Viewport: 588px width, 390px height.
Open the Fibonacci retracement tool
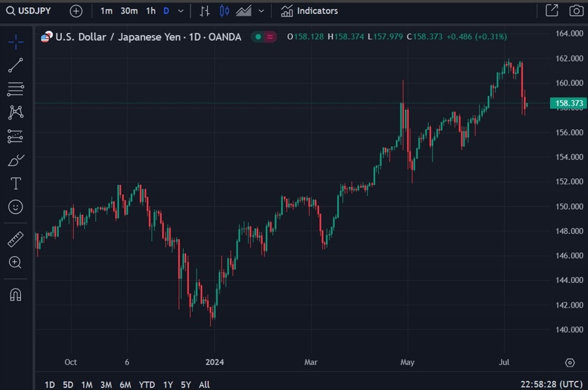tap(16, 89)
